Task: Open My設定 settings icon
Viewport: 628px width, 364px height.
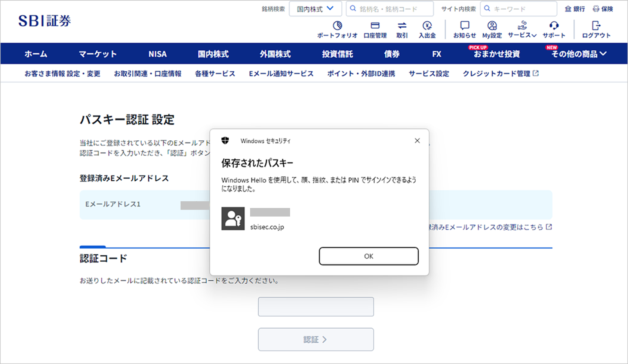Action: pyautogui.click(x=492, y=29)
